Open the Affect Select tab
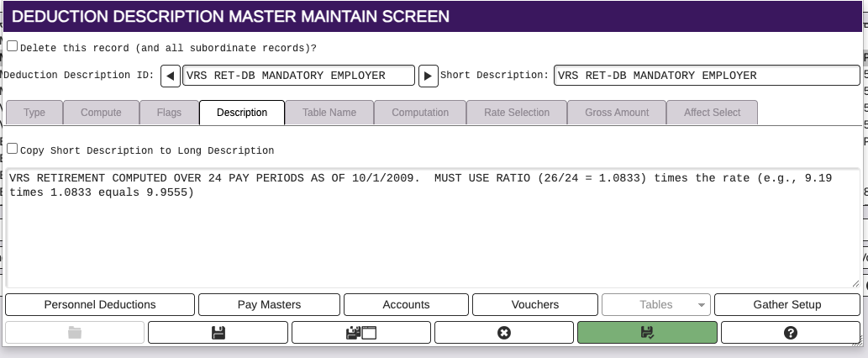The height and width of the screenshot is (358, 868). point(712,113)
